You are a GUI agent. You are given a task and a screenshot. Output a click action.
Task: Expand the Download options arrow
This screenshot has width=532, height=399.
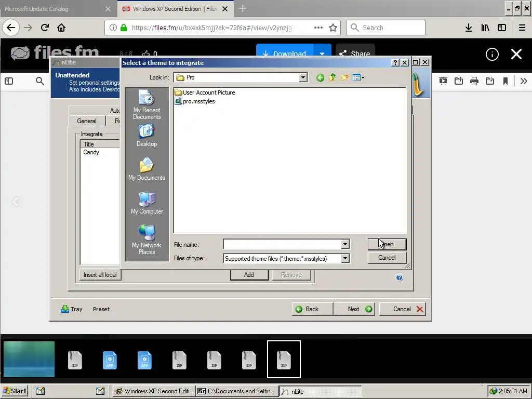tap(322, 51)
